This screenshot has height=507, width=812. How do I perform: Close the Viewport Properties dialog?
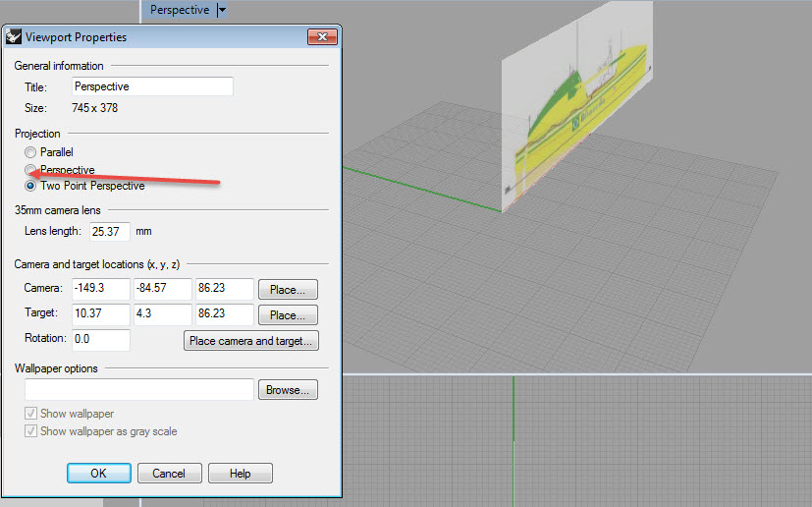pos(322,37)
